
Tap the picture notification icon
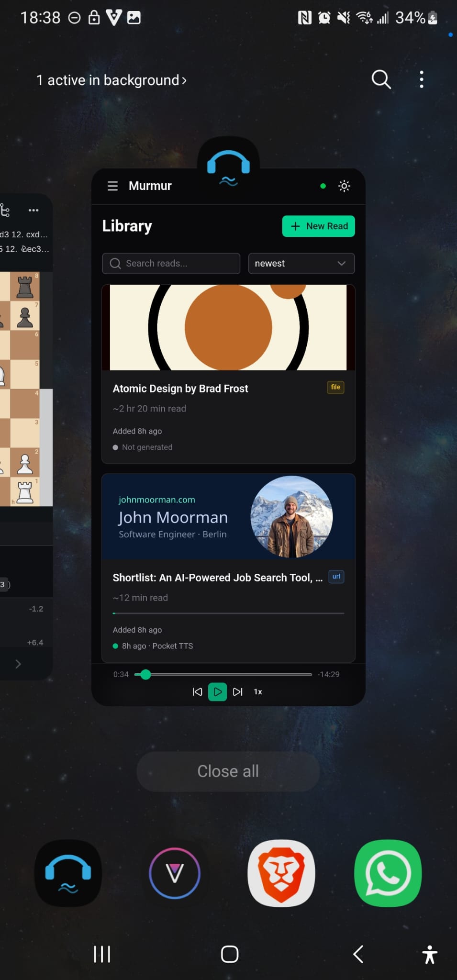click(x=134, y=18)
